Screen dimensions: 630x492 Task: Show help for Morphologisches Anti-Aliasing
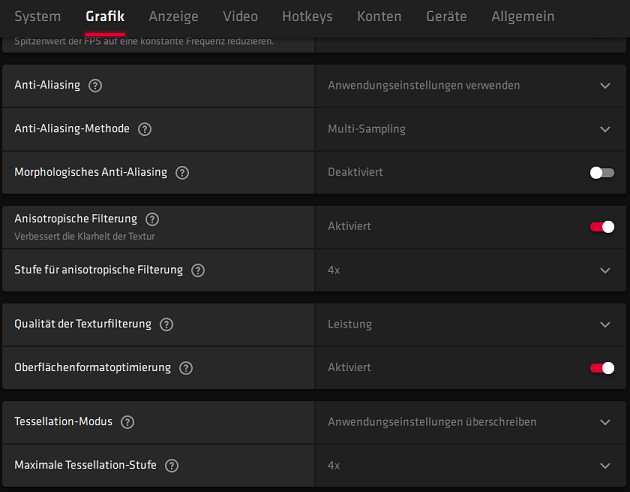click(182, 172)
